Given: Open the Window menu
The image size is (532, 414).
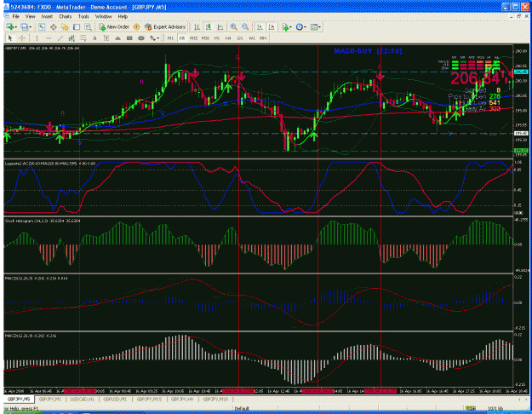Looking at the screenshot, I should click(103, 16).
